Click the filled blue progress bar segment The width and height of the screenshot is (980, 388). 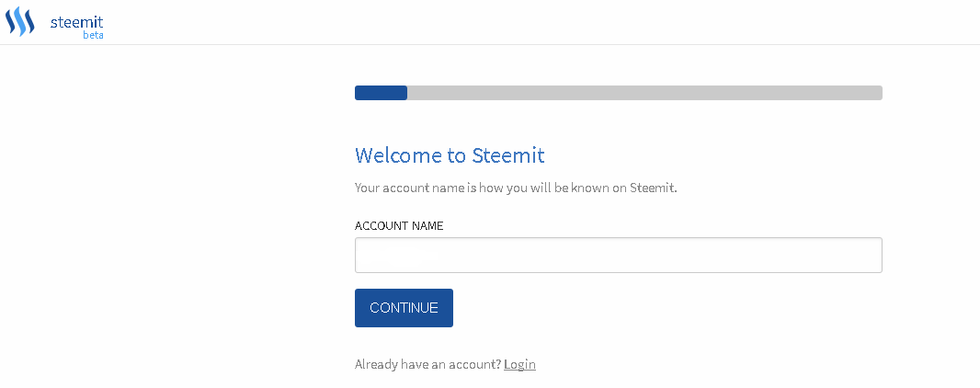click(381, 93)
